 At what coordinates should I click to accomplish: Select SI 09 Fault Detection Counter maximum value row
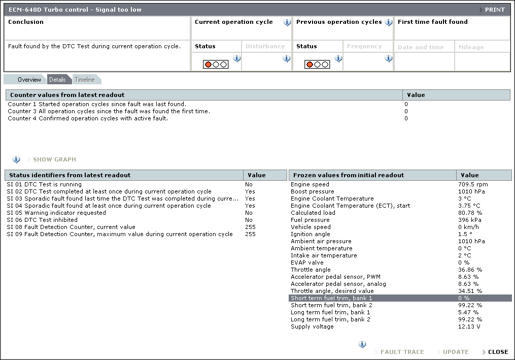pyautogui.click(x=146, y=234)
